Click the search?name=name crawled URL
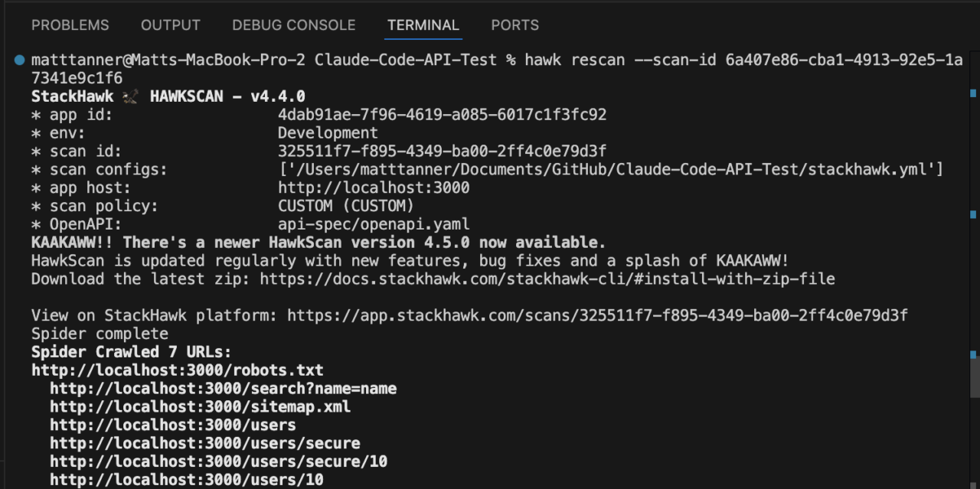 pyautogui.click(x=224, y=389)
